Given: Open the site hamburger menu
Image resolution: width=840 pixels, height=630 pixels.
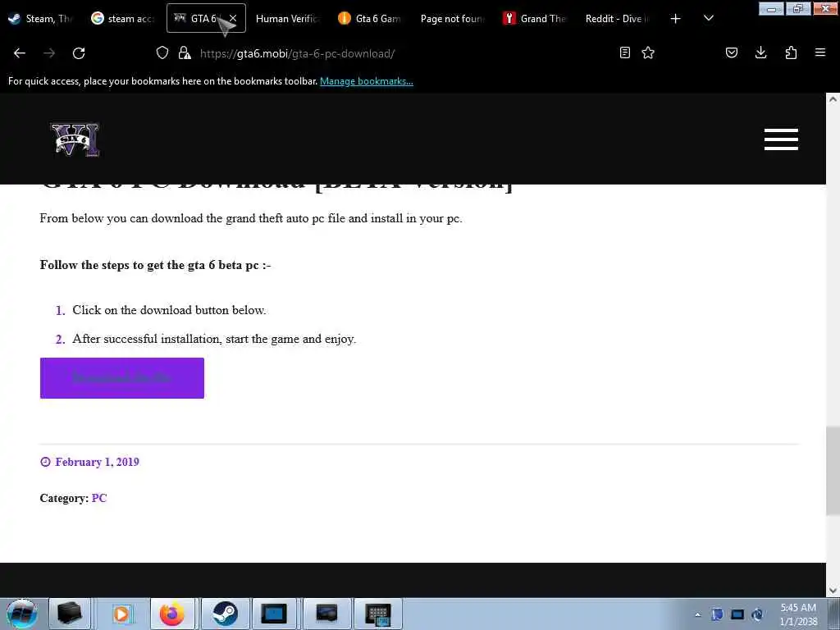Looking at the screenshot, I should click(x=781, y=139).
